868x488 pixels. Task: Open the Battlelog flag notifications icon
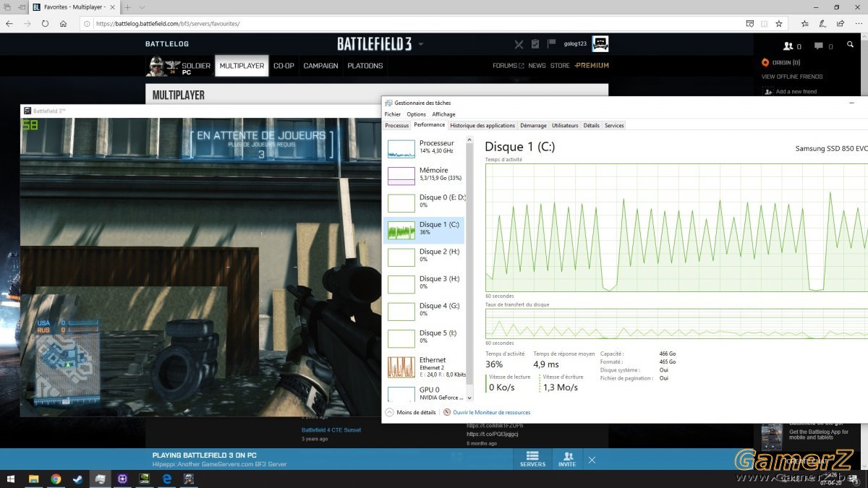(x=551, y=43)
